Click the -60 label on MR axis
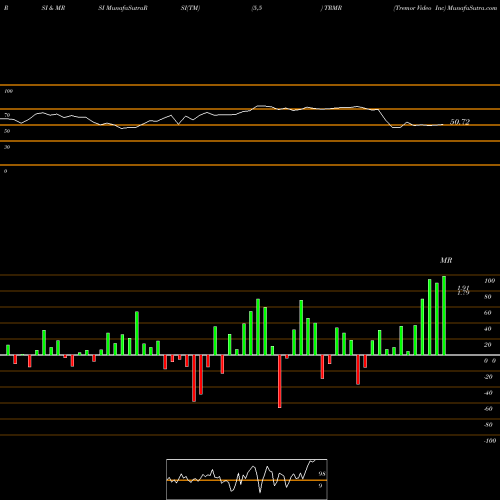Screen dimensions: 500x500 [488, 409]
